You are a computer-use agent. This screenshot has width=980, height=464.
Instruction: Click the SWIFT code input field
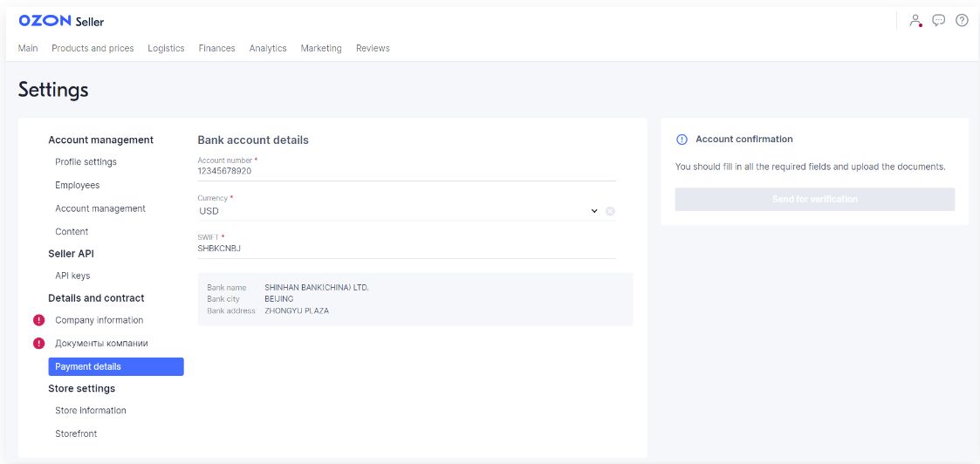406,249
